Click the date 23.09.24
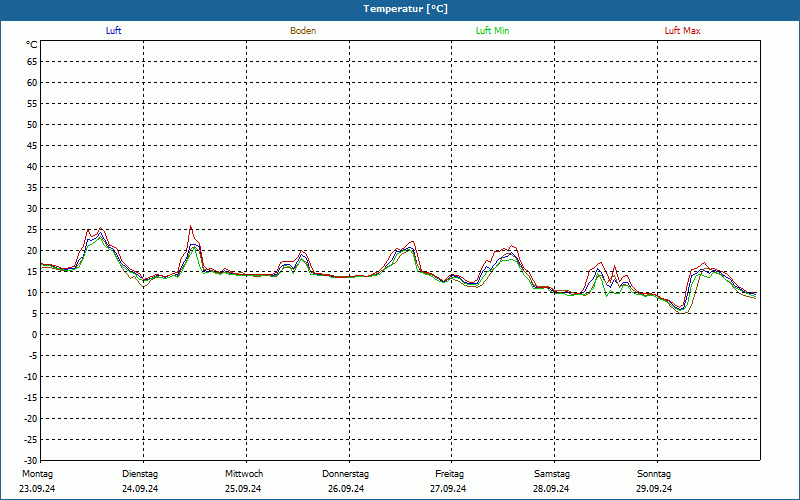Viewport: 800px width, 500px height. pyautogui.click(x=37, y=489)
